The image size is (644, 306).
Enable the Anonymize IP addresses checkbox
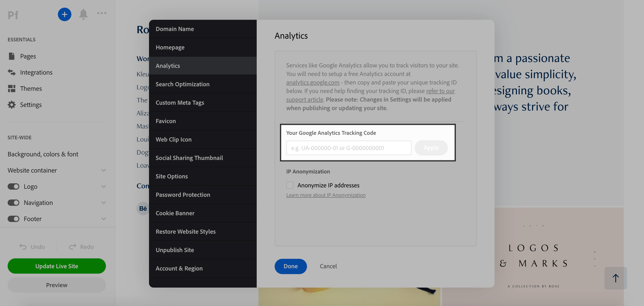coord(290,185)
